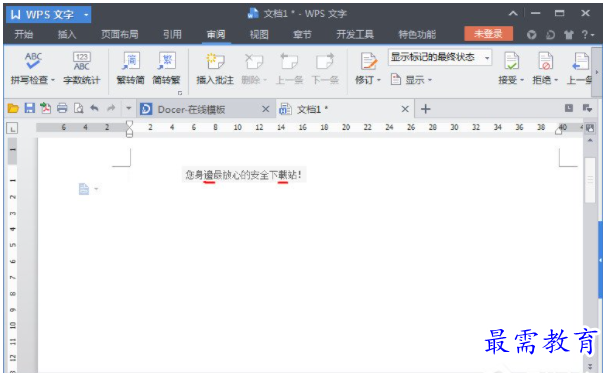
Task: Click the save disk icon
Action: 30,108
